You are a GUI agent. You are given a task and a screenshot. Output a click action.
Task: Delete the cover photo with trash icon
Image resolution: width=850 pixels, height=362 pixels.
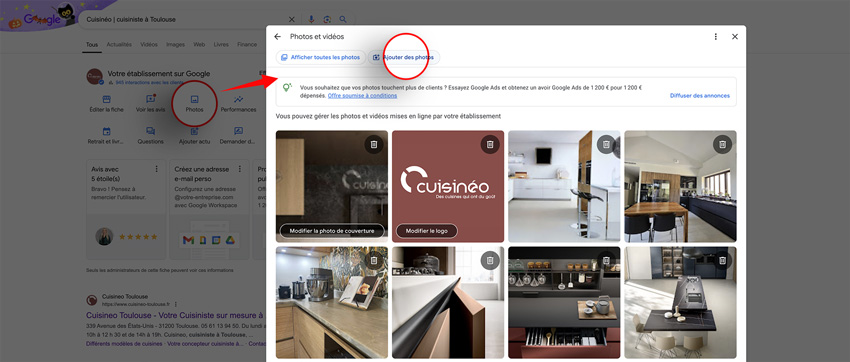click(374, 144)
